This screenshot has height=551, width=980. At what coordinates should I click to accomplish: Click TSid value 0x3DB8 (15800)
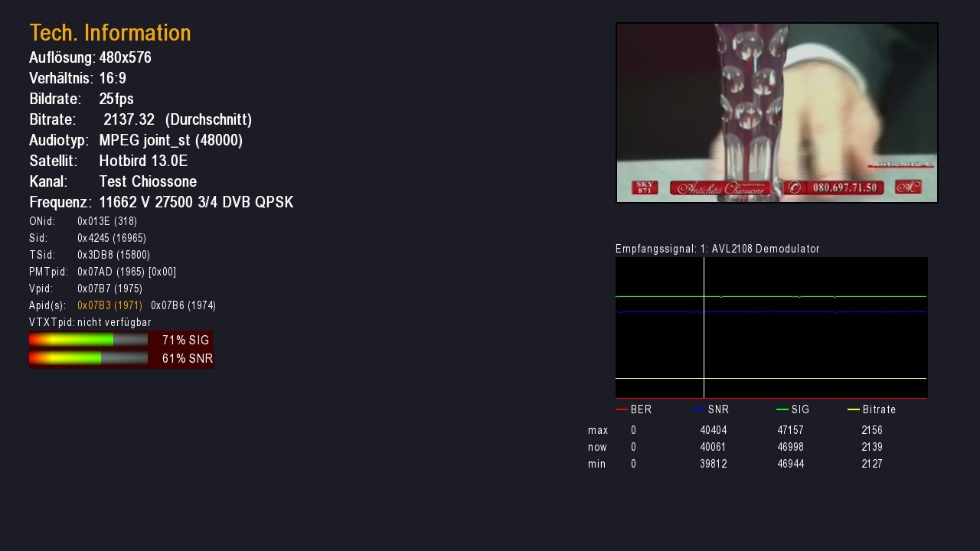[x=113, y=255]
